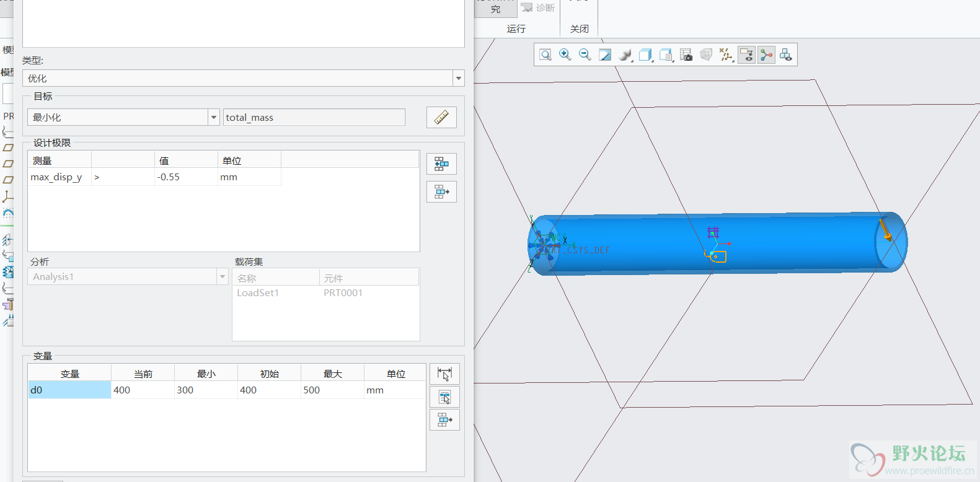
Task: Click the 关闭 ribbon group label
Action: (580, 28)
